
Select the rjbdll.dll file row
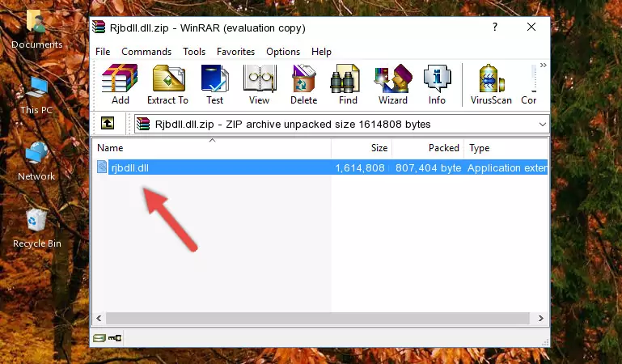320,167
